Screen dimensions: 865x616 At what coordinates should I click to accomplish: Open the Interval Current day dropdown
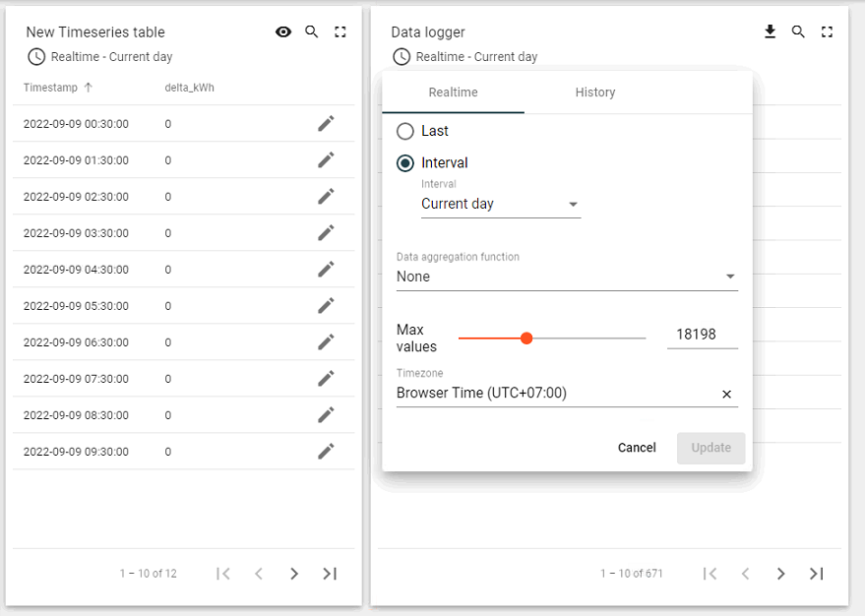coord(501,204)
